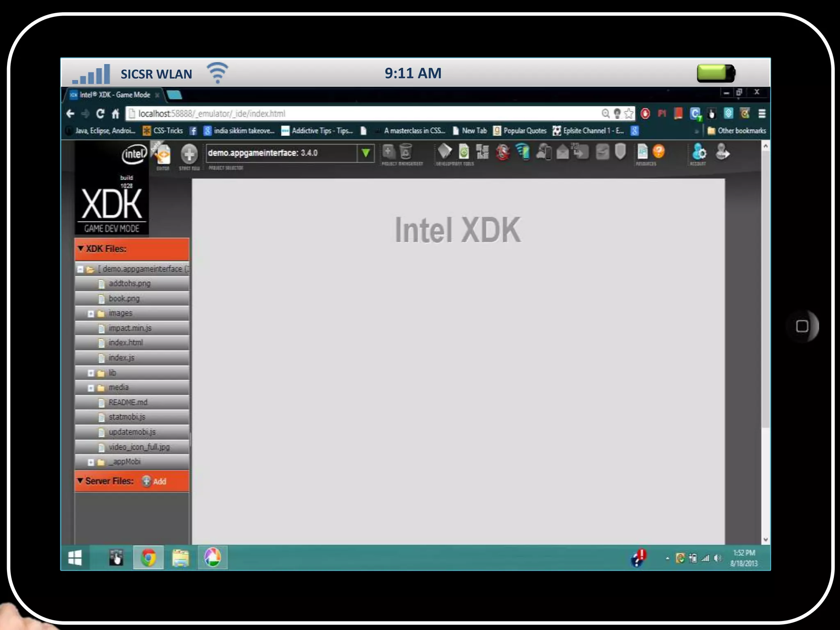This screenshot has width=840, height=630.
Task: Open statmobi.js file
Action: point(127,417)
